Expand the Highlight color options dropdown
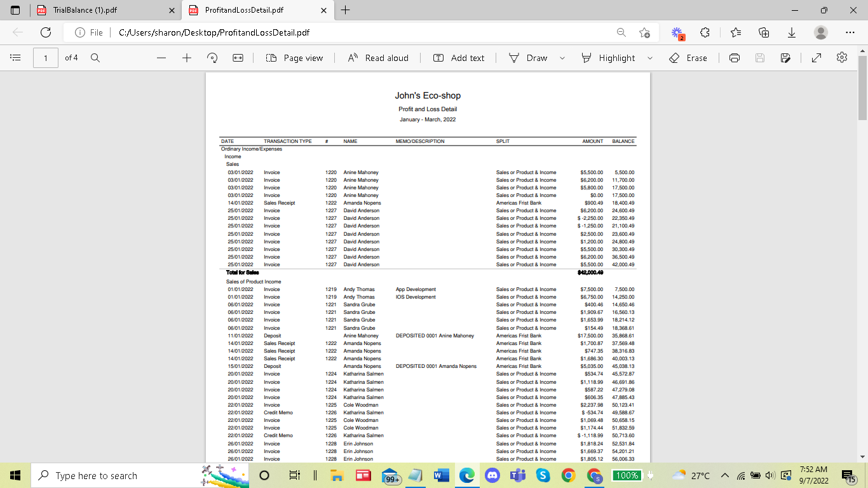The height and width of the screenshot is (488, 868). point(650,58)
